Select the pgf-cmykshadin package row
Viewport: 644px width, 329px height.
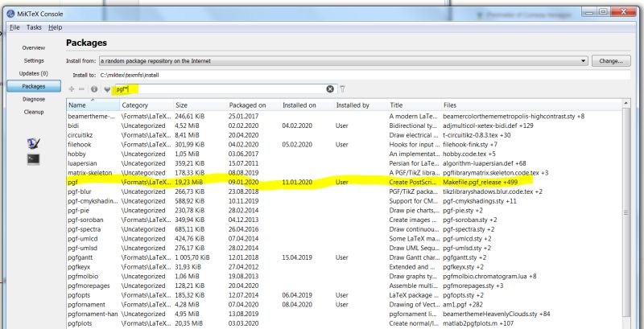pos(345,201)
